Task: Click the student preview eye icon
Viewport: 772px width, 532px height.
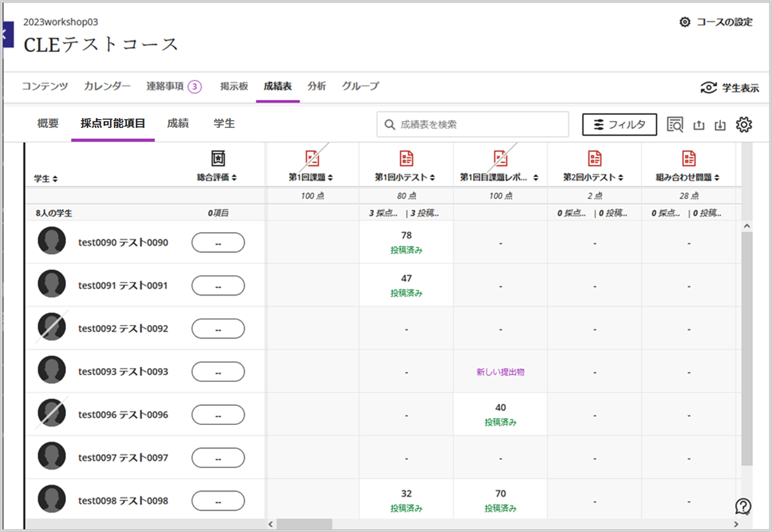Action: [708, 88]
